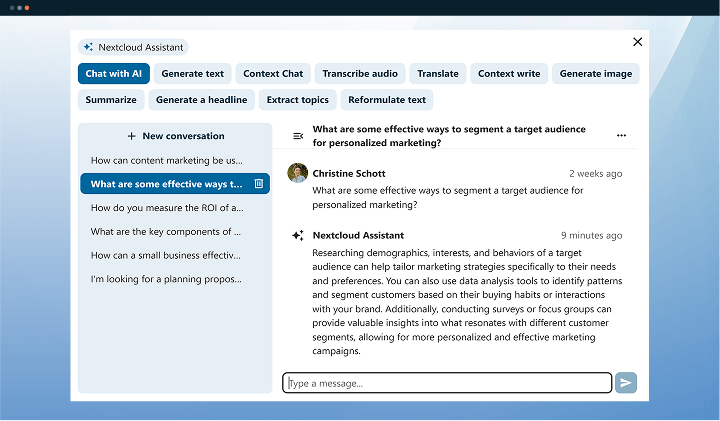Screen dimensions: 720x421
Task: Open the Generate image task
Action: point(594,74)
